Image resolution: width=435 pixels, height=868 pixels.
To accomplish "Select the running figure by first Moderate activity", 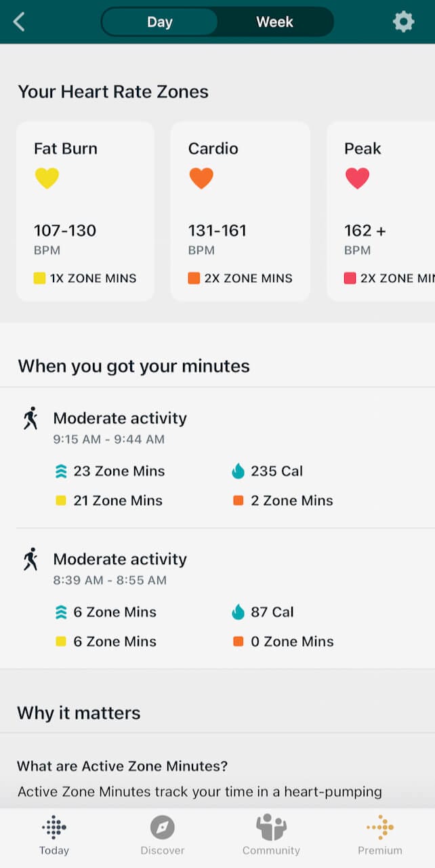I will (x=30, y=419).
